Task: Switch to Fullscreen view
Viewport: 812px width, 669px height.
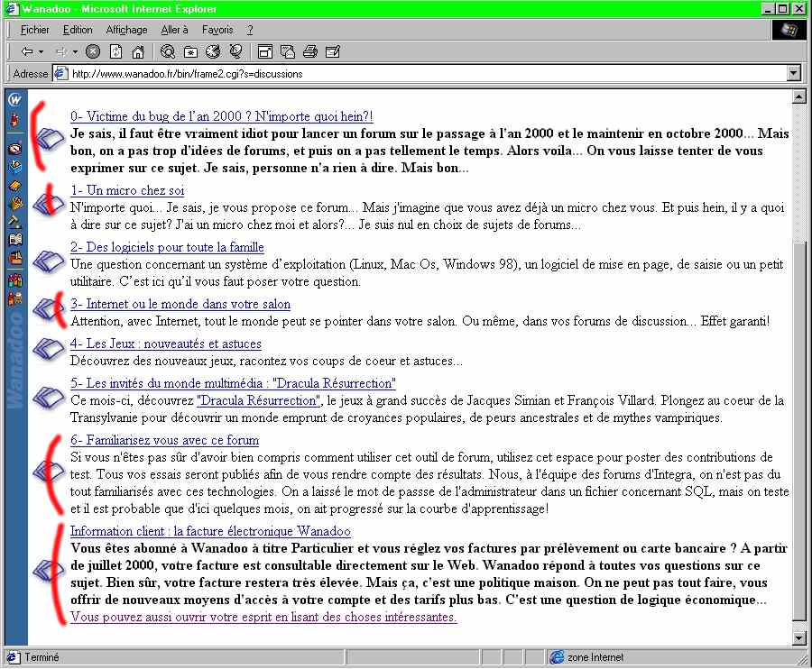Action: 265,51
